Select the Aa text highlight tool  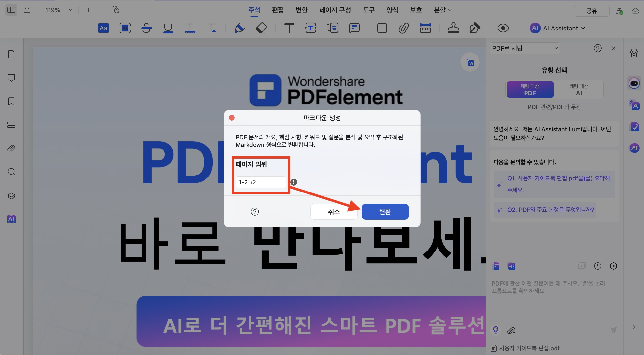click(x=103, y=28)
